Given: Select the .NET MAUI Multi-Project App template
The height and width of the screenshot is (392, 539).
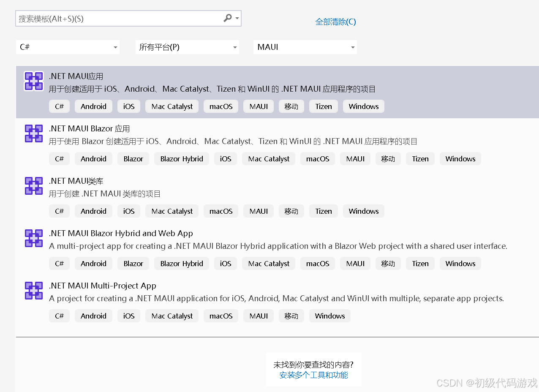Looking at the screenshot, I should click(278, 302).
